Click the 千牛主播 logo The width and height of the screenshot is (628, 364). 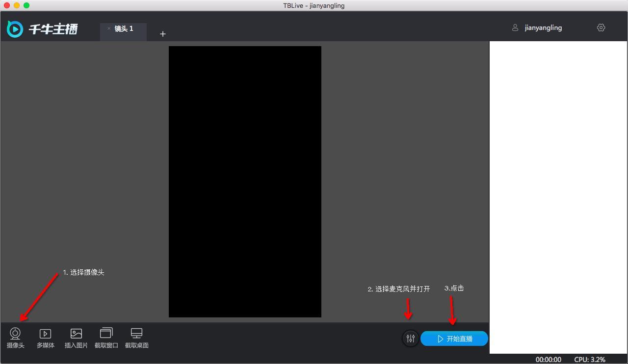click(x=43, y=29)
